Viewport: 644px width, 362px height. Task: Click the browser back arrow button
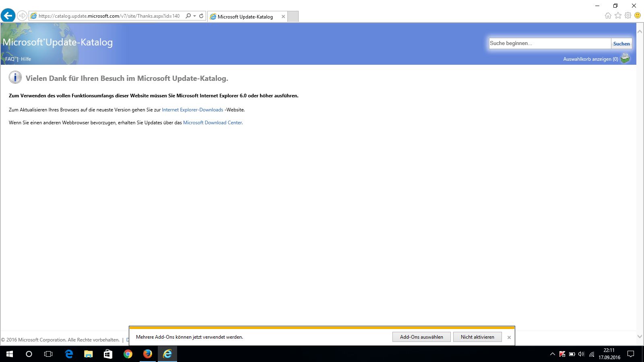tap(8, 16)
